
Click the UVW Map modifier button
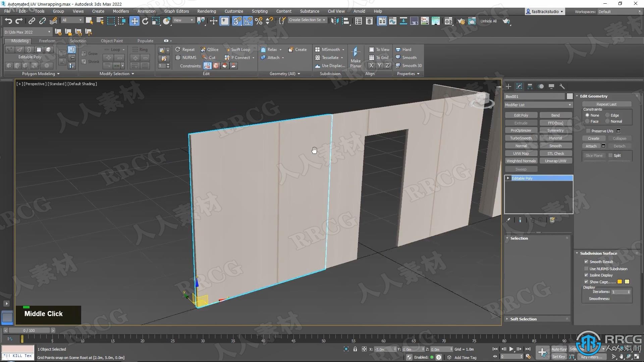point(521,154)
